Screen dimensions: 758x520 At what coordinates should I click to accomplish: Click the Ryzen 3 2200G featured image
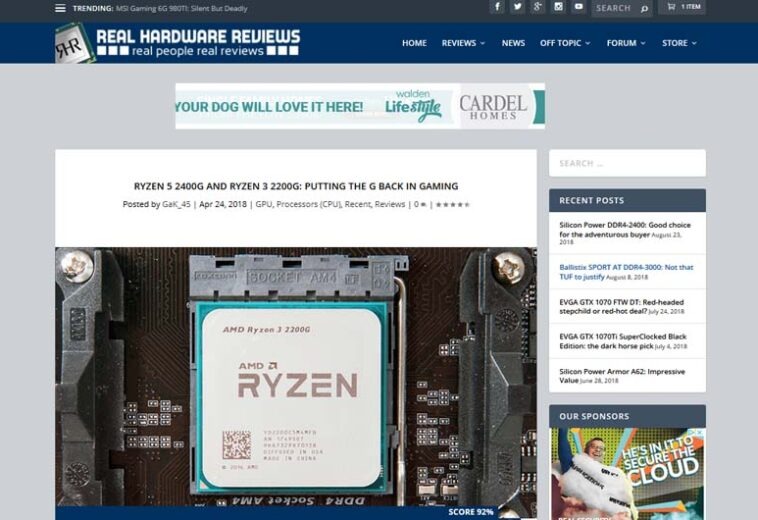(295, 377)
